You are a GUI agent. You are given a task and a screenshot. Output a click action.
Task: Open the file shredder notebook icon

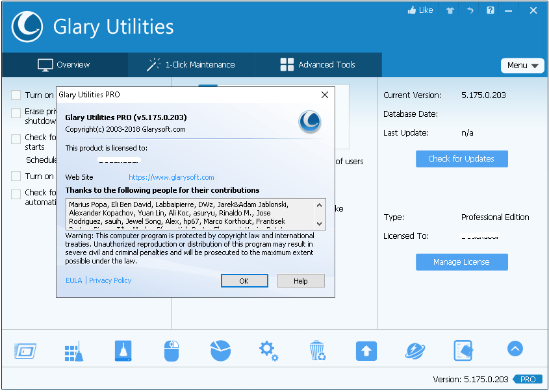tap(463, 350)
